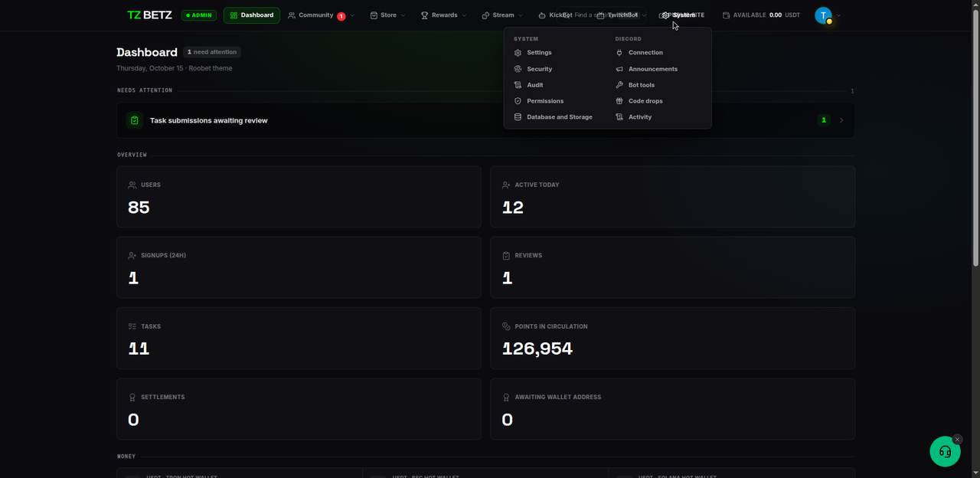The height and width of the screenshot is (478, 980).
Task: Click the Permissions shield-check icon
Action: [518, 101]
